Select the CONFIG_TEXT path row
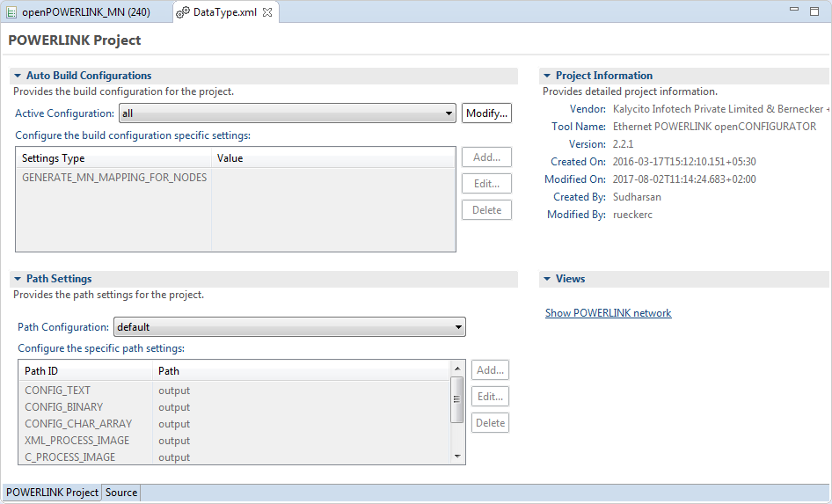The height and width of the screenshot is (504, 832). 234,390
